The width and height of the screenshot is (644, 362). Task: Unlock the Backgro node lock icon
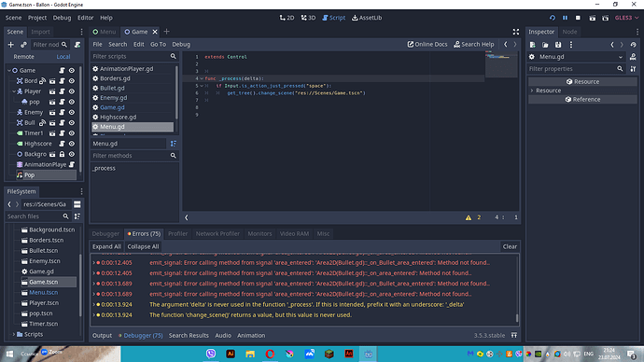coord(62,154)
